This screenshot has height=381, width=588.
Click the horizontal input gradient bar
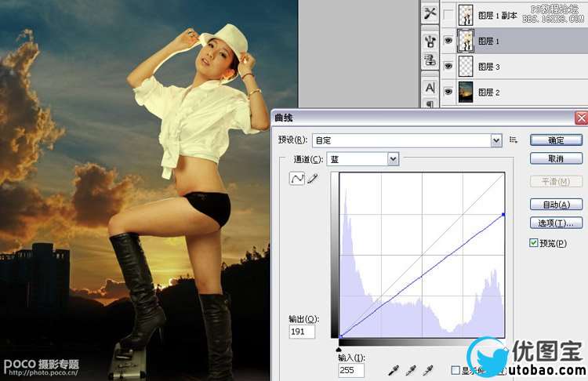coord(422,342)
